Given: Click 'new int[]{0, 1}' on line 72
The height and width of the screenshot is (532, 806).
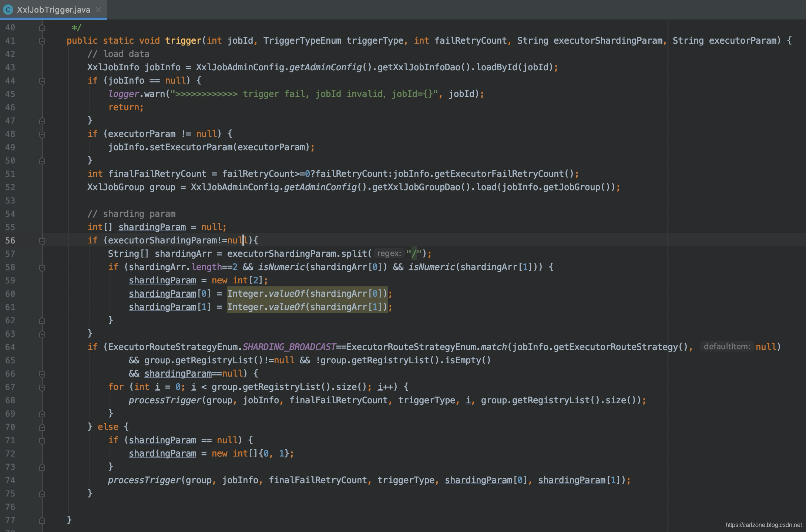Looking at the screenshot, I should (x=250, y=454).
